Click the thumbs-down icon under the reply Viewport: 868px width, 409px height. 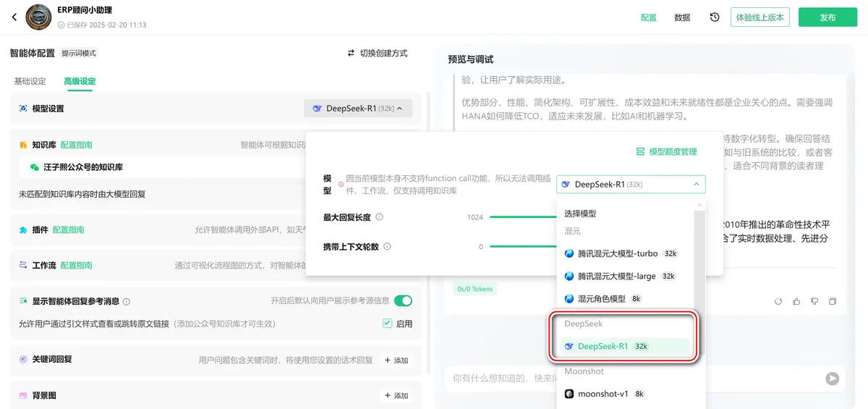pyautogui.click(x=814, y=301)
